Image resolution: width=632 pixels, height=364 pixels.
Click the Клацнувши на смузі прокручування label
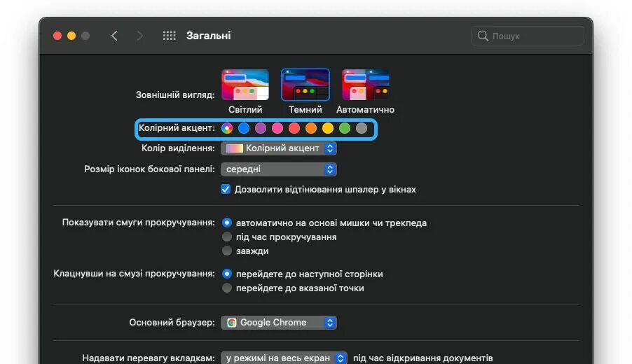pyautogui.click(x=135, y=274)
